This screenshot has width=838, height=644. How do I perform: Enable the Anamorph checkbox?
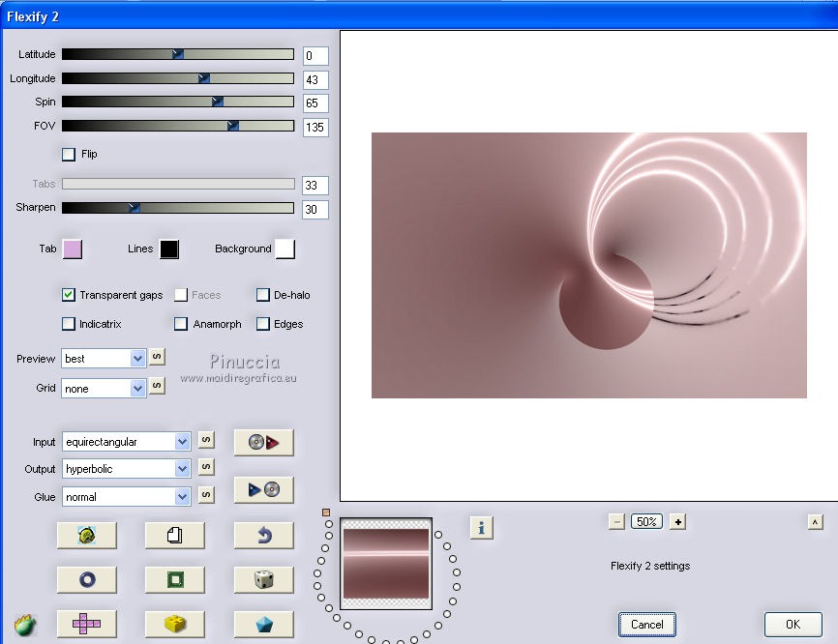pyautogui.click(x=181, y=324)
